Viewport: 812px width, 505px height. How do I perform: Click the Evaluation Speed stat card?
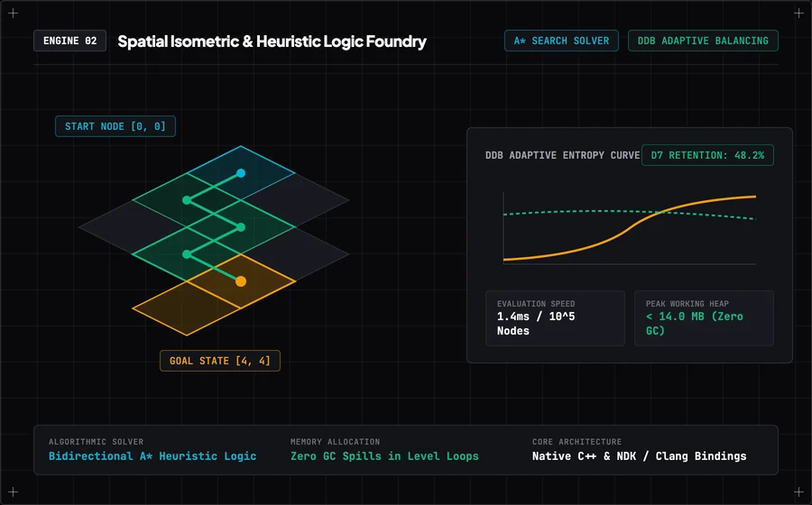[x=555, y=318]
